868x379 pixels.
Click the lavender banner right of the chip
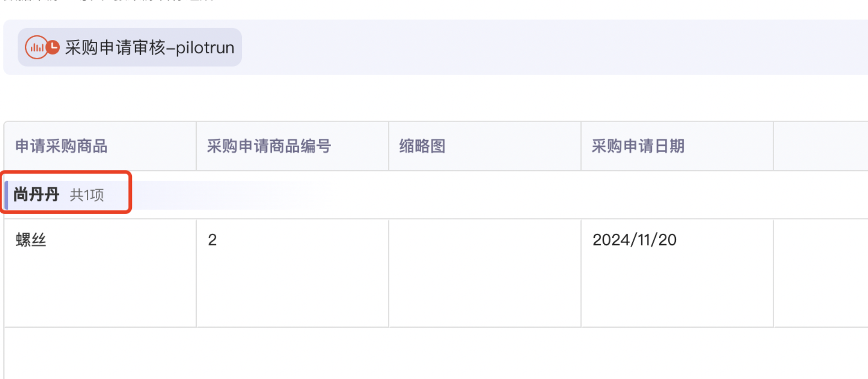click(x=555, y=47)
